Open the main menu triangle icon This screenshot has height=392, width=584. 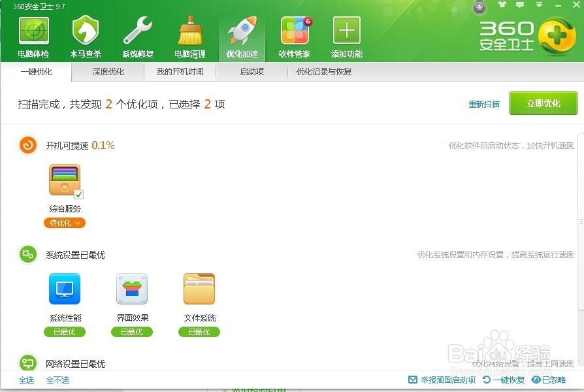coord(539,5)
